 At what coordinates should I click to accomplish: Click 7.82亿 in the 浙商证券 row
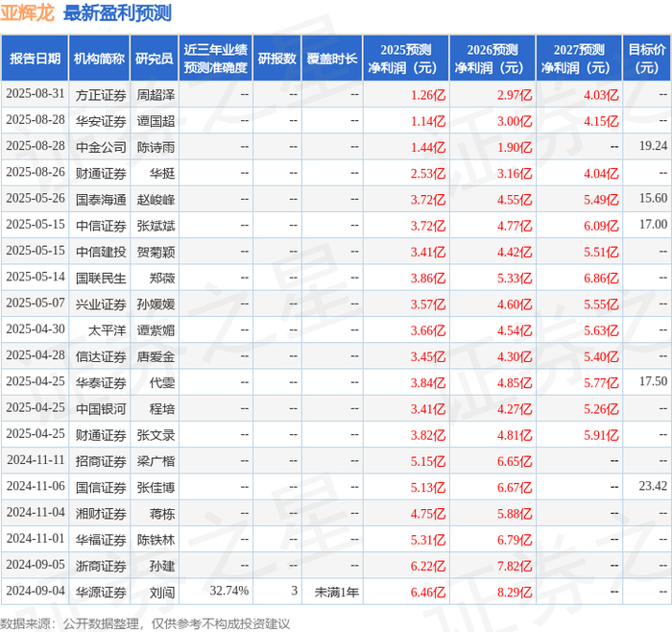[515, 567]
